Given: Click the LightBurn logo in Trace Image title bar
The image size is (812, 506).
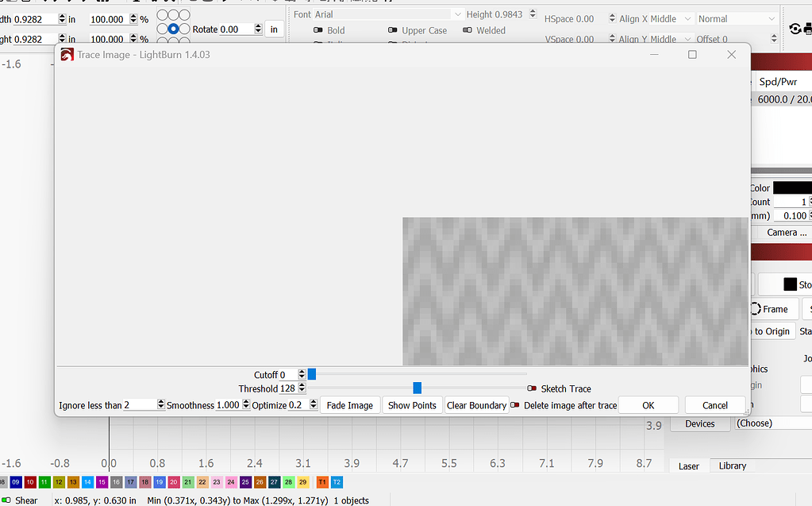Looking at the screenshot, I should 66,54.
